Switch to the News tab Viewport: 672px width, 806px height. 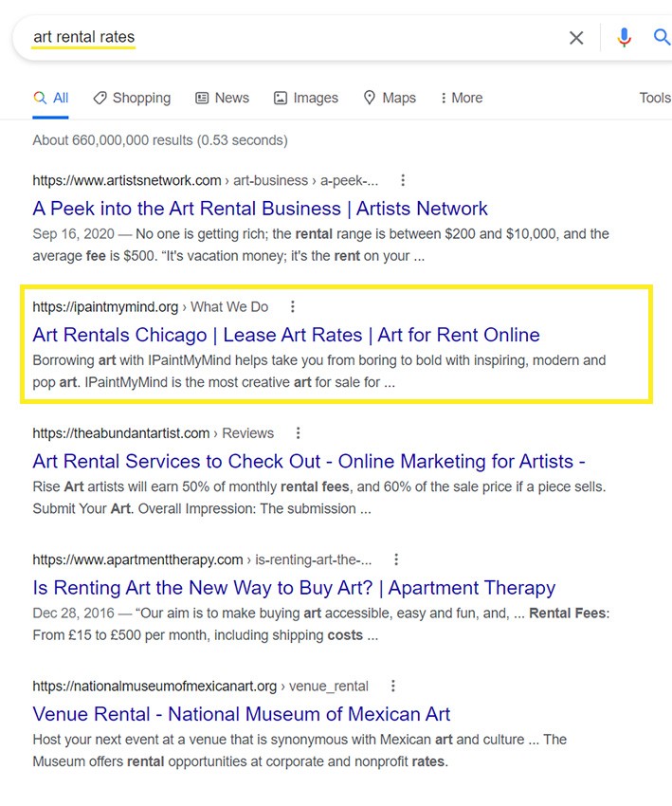tap(222, 98)
